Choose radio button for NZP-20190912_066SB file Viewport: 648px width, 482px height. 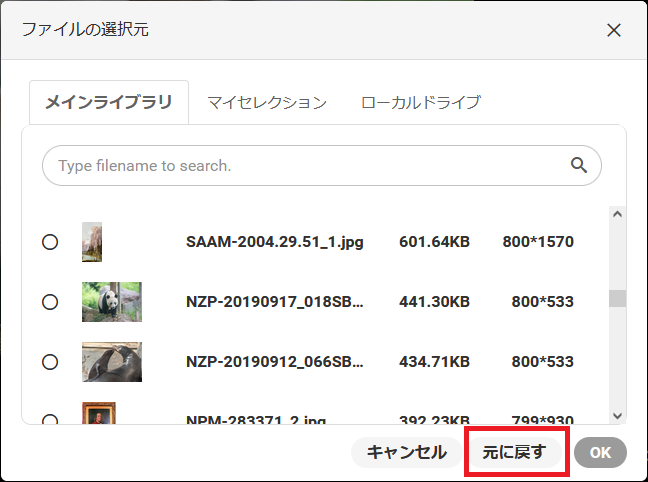(x=50, y=362)
